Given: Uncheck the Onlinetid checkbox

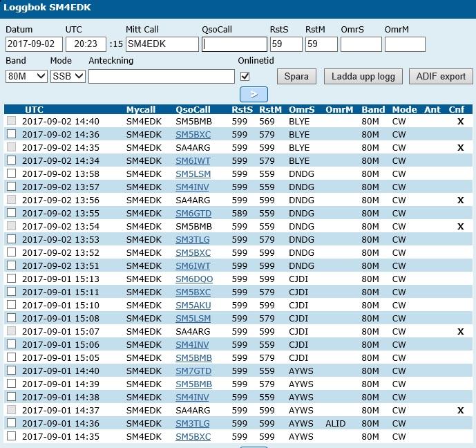Looking at the screenshot, I should point(245,76).
